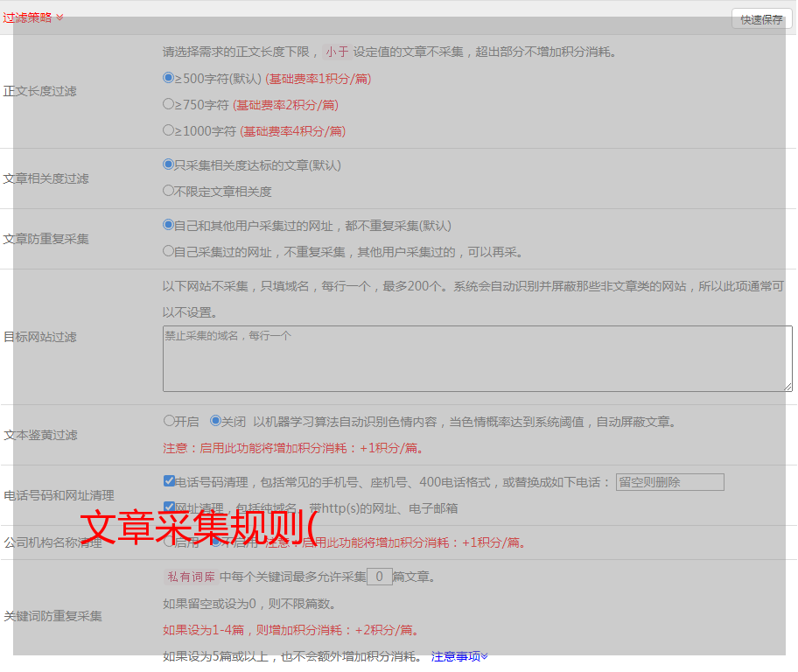Click the 禁止采集的域名 text area
798x672 pixels.
pyautogui.click(x=477, y=359)
